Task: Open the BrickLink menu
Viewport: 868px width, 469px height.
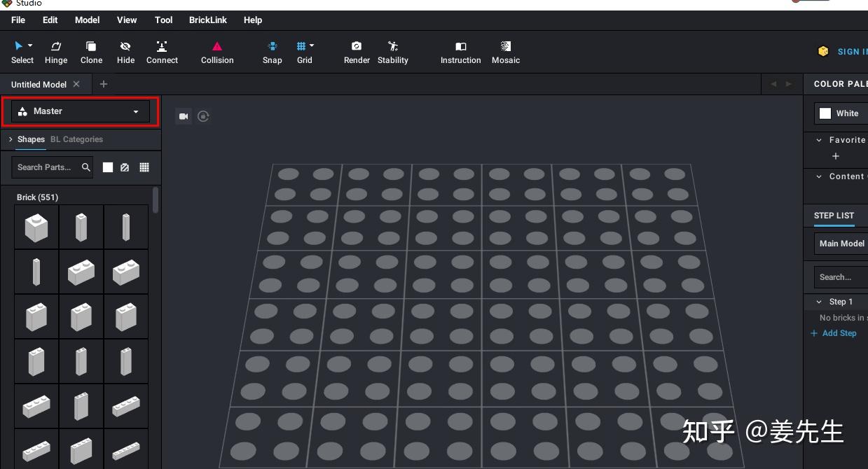Action: 207,20
